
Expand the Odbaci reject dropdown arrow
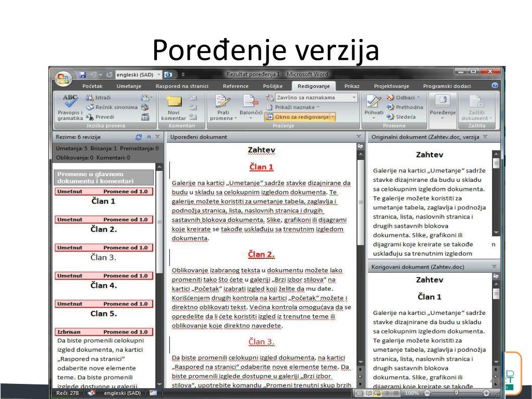point(418,97)
